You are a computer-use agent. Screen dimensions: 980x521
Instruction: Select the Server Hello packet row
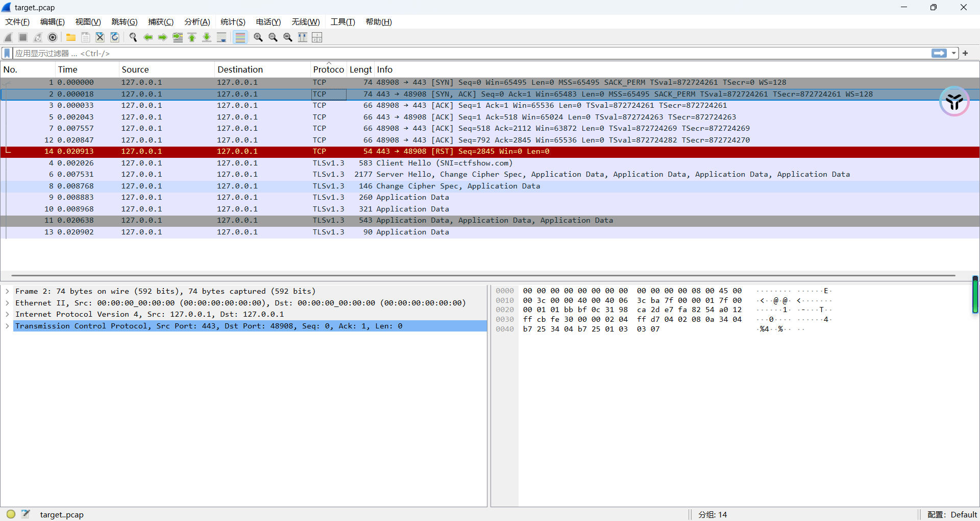(x=490, y=175)
